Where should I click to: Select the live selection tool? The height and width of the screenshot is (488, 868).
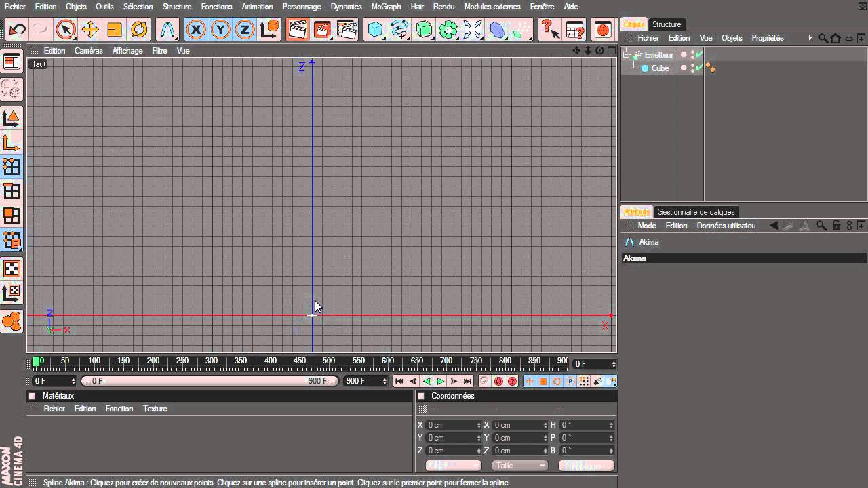[66, 30]
